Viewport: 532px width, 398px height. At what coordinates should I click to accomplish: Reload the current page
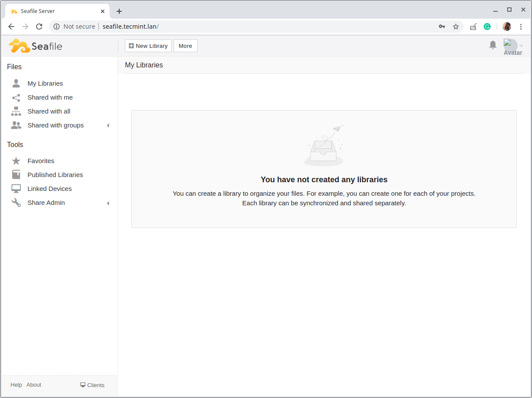coord(39,27)
